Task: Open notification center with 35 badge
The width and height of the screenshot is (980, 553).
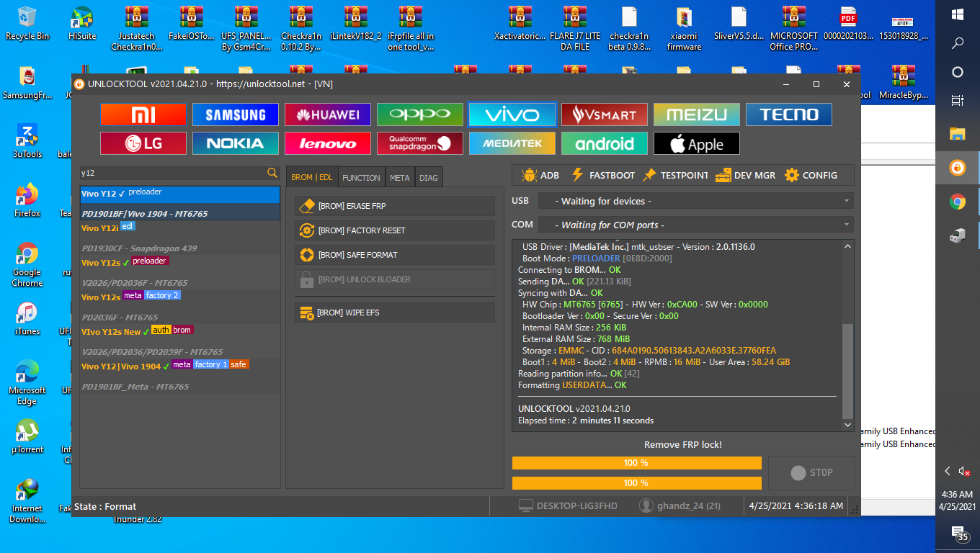Action: coord(958,534)
